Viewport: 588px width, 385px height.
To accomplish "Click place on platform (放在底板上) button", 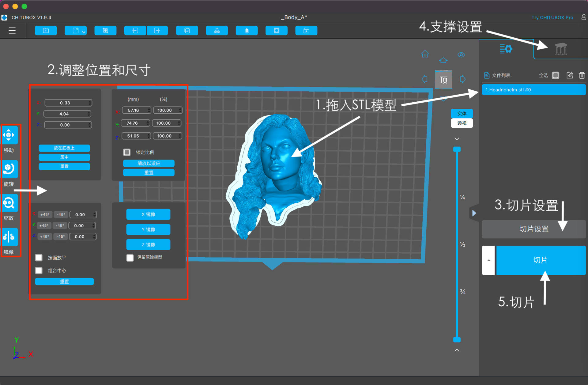I will coord(64,148).
